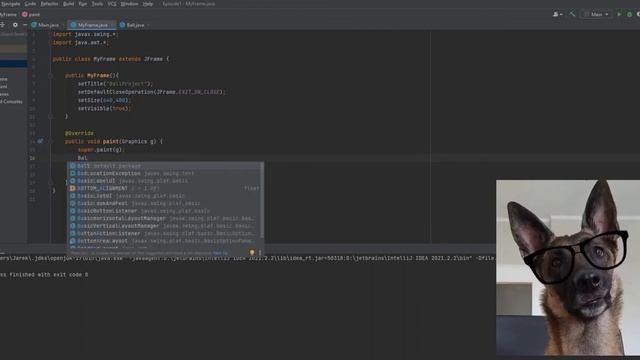The image size is (640, 360).
Task: Open the Code menu
Action: (x=30, y=4)
